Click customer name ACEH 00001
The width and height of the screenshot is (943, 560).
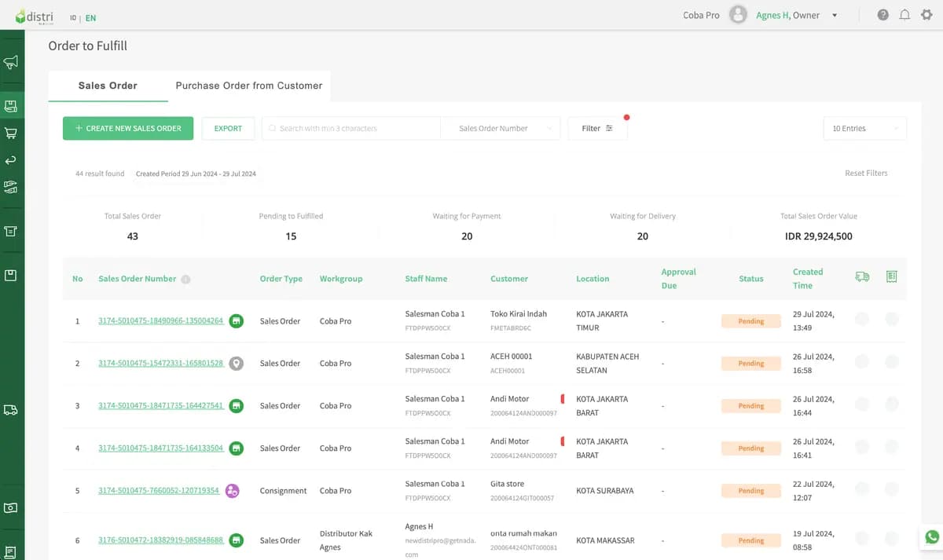click(512, 357)
